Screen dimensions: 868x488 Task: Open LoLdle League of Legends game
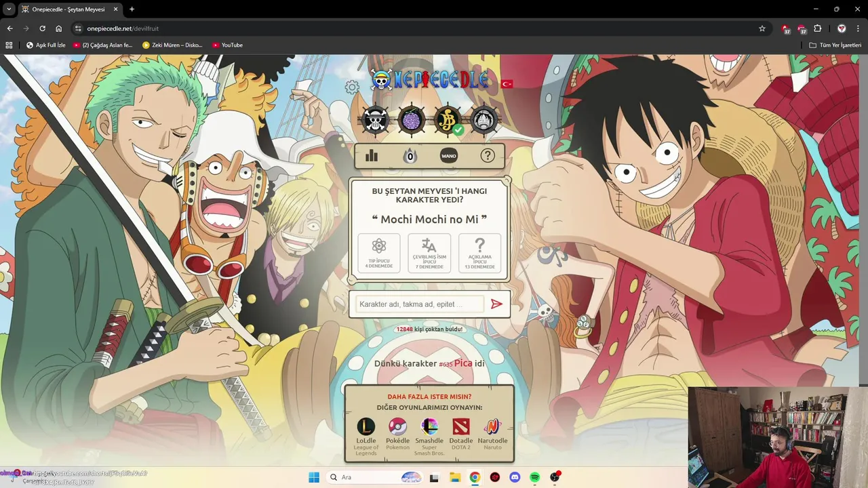pyautogui.click(x=366, y=436)
